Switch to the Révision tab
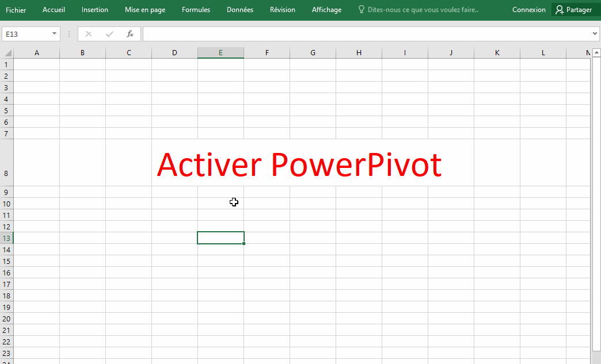 283,10
